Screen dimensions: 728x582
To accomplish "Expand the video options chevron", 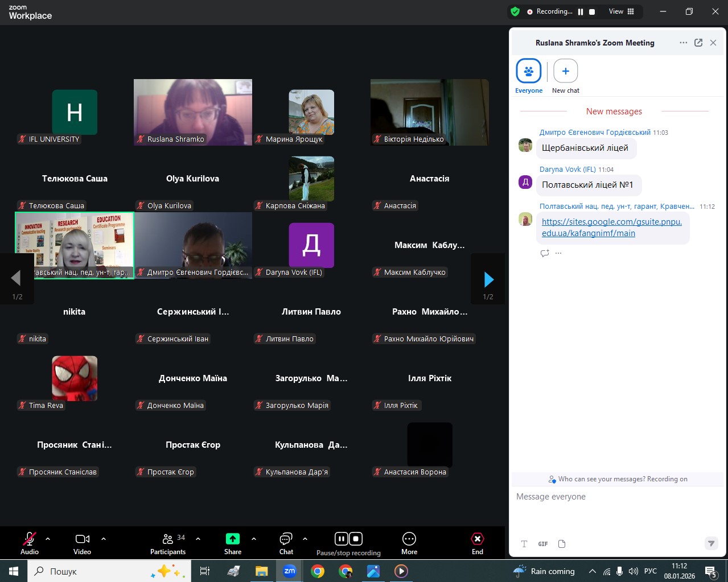I will [104, 539].
